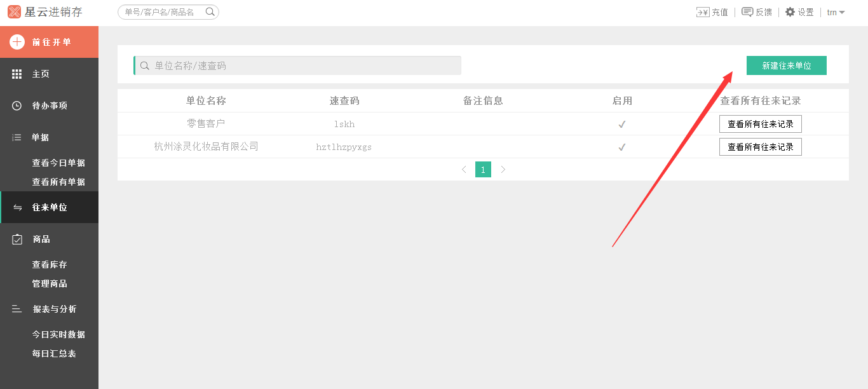This screenshot has width=868, height=389.
Task: Open the 反馈 feedback icon
Action: coord(747,12)
